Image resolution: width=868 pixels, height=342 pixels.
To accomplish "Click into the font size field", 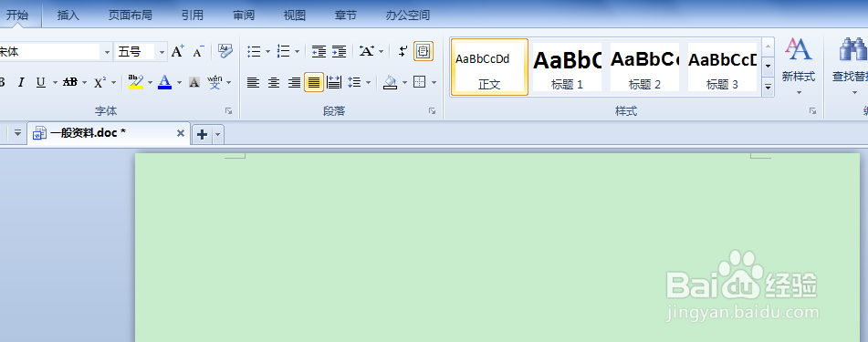I will 134,52.
